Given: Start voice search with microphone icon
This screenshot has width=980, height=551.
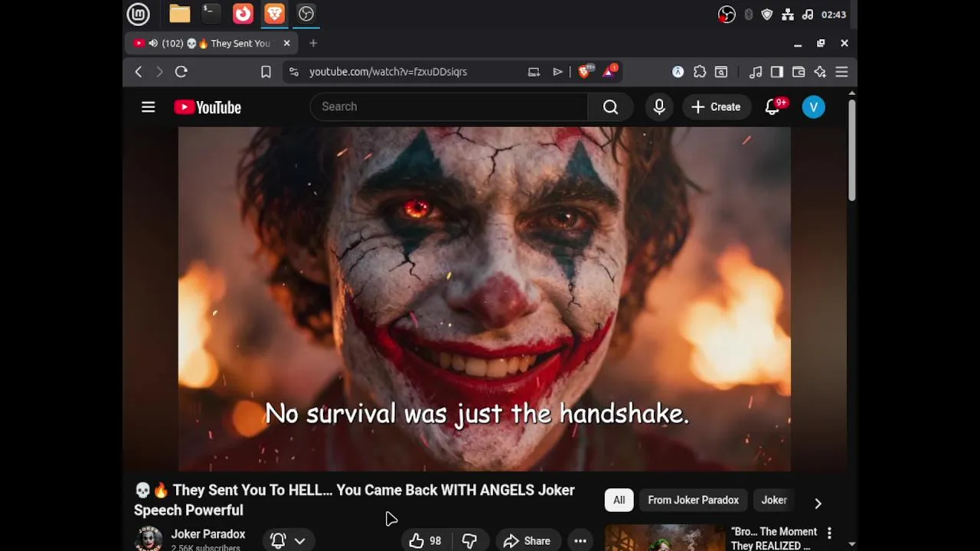Looking at the screenshot, I should (659, 107).
